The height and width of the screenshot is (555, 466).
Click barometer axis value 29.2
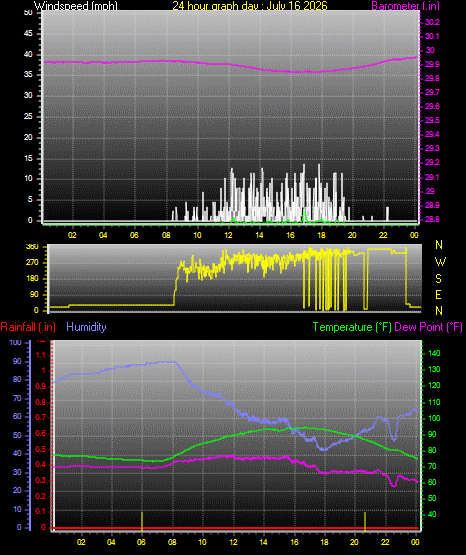tap(432, 162)
